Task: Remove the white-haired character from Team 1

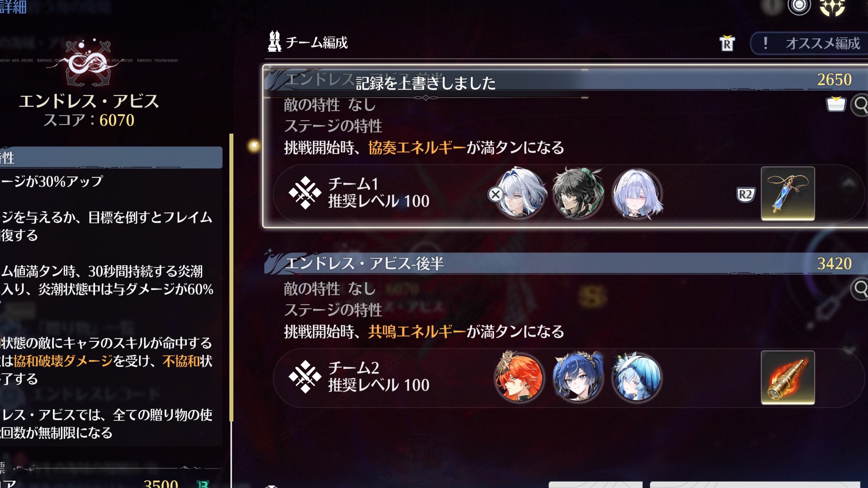Action: [x=495, y=194]
